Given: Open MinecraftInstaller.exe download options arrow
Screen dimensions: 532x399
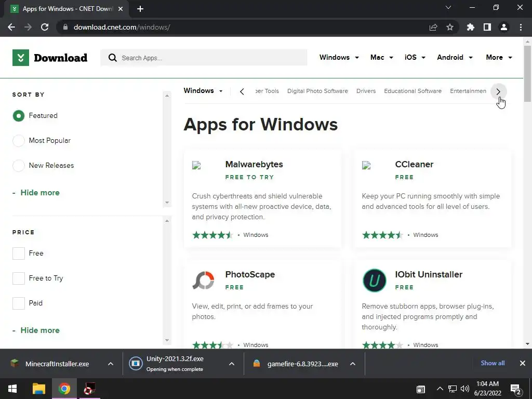Looking at the screenshot, I should point(111,364).
